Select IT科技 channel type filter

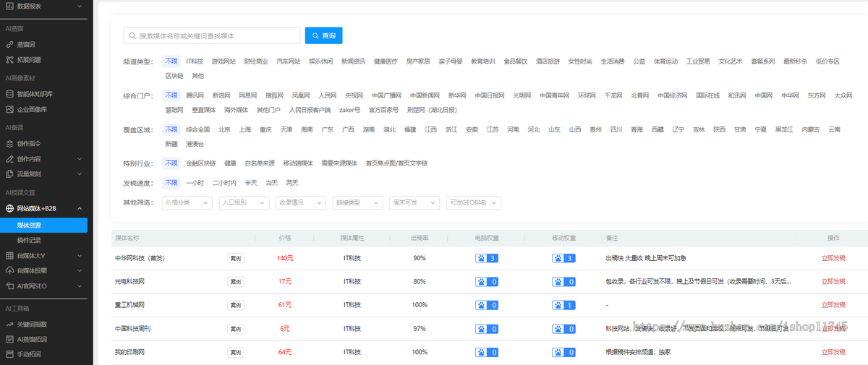pyautogui.click(x=195, y=61)
